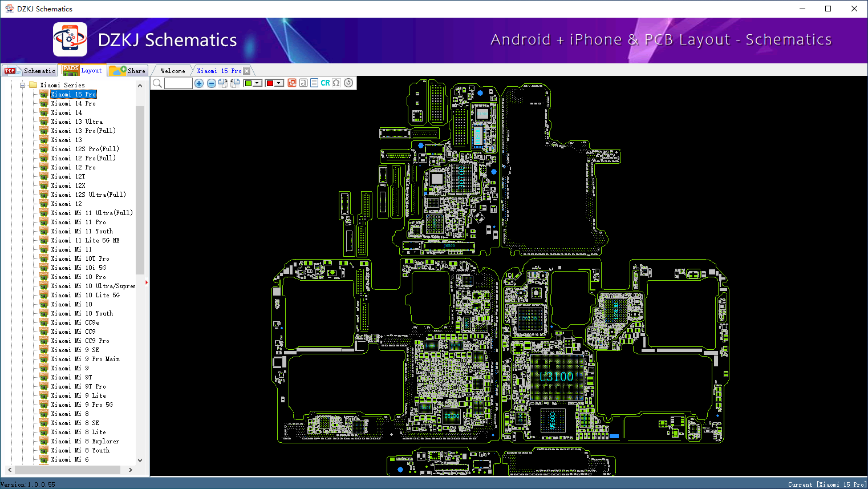Click the DZKJ Schematics logo in the banner
This screenshot has height=489, width=868.
point(70,39)
